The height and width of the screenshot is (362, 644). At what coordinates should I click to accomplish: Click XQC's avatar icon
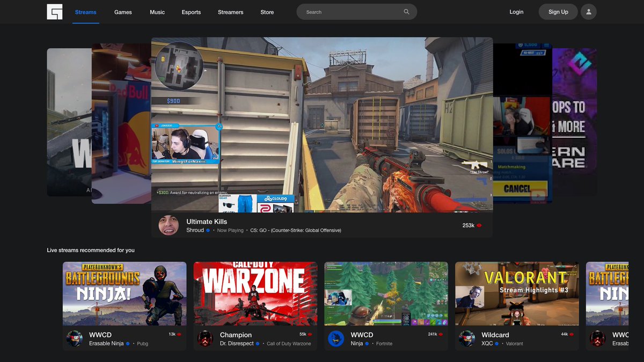(x=467, y=338)
